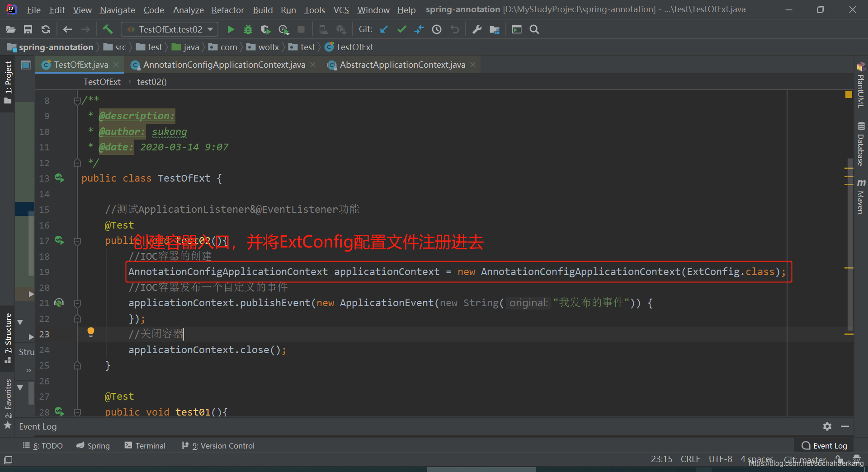Viewport: 868px width, 472px height.
Task: Click run gutter icon at line 17
Action: coord(59,240)
